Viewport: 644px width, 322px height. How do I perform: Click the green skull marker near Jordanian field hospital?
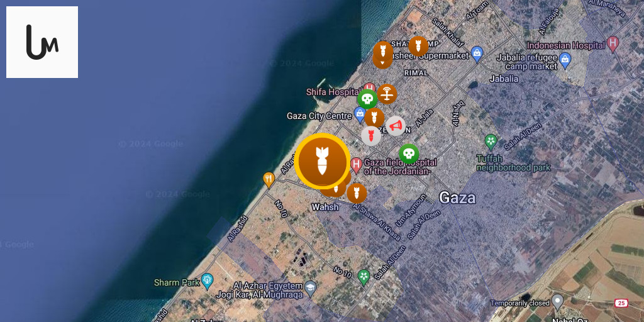coord(409,154)
